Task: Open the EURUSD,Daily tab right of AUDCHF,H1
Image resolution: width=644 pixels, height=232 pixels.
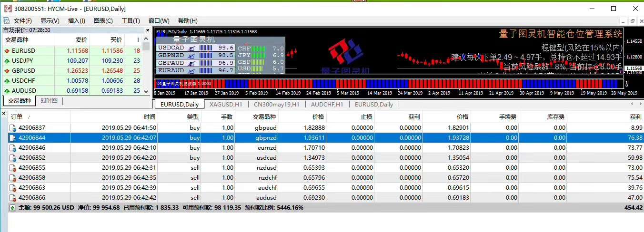Action: 374,105
